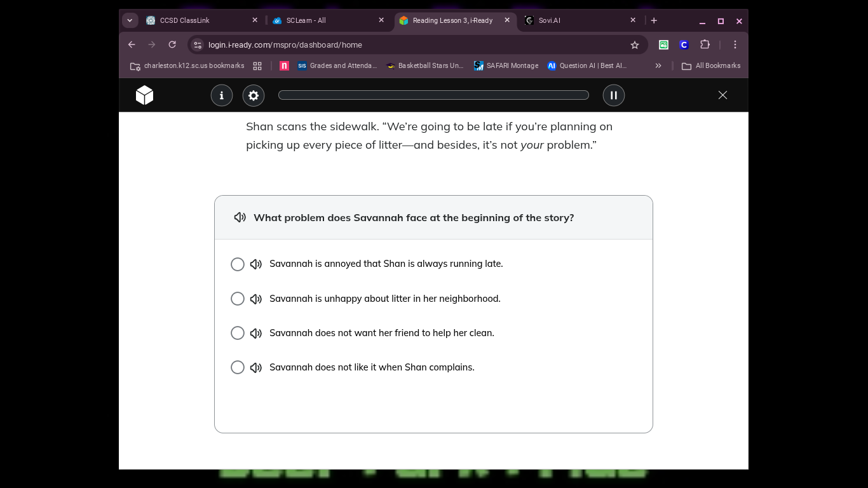
Task: Play audio for 'unhappy about litter' answer
Action: pos(256,299)
